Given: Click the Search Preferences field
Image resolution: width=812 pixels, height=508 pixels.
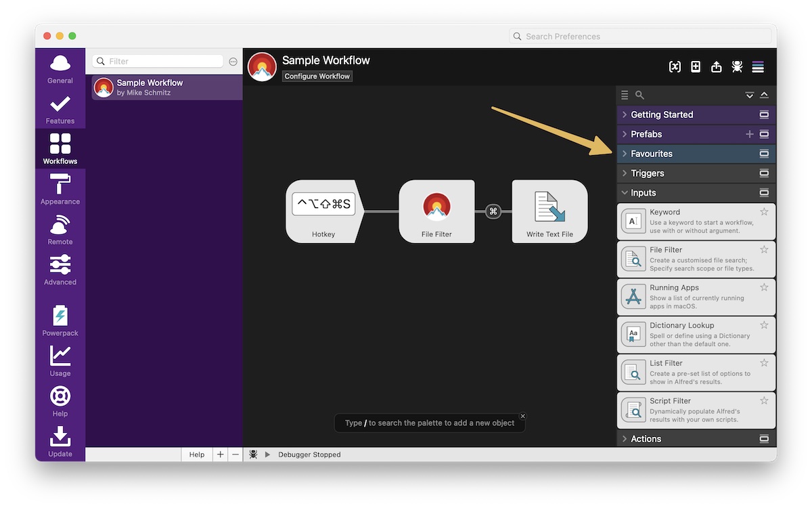Looking at the screenshot, I should (x=640, y=37).
